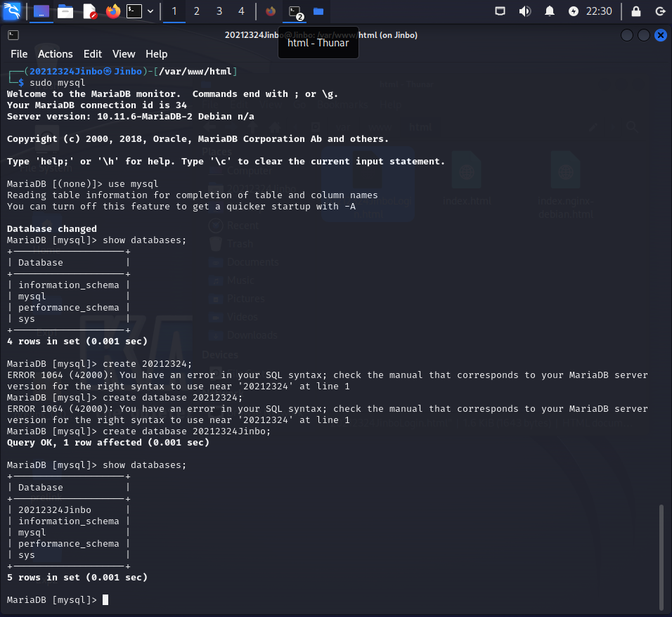Switch to workspace 4
The height and width of the screenshot is (617, 672).
(241, 11)
